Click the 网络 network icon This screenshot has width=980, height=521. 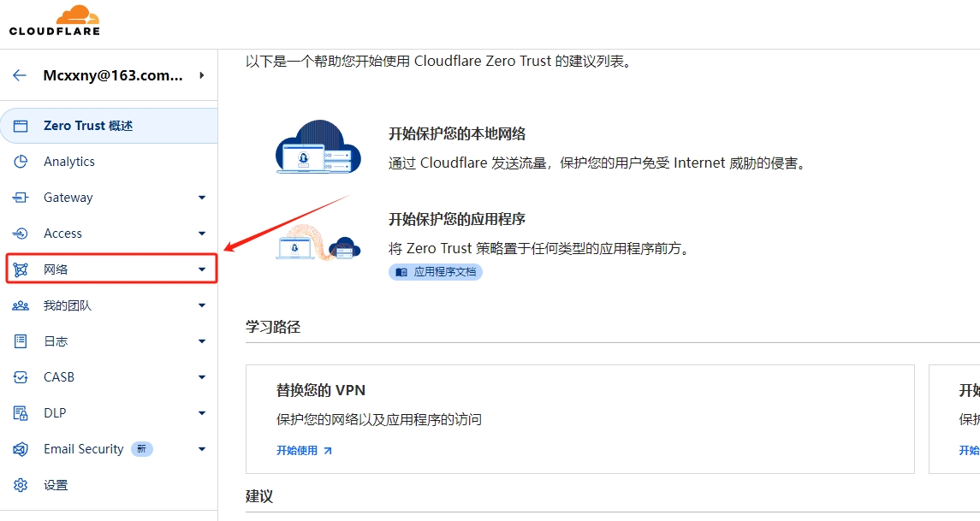[x=21, y=269]
